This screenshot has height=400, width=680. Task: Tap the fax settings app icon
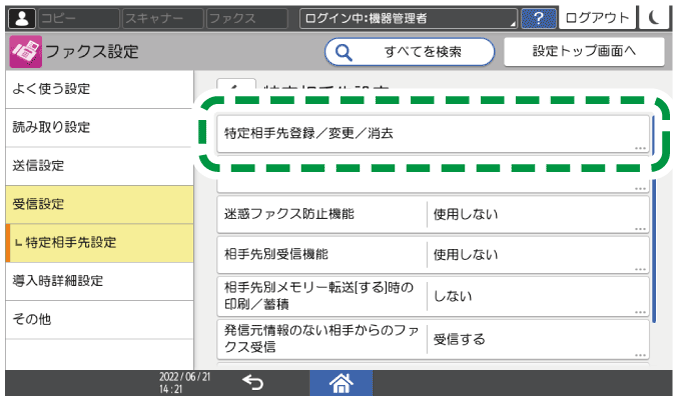pos(26,52)
